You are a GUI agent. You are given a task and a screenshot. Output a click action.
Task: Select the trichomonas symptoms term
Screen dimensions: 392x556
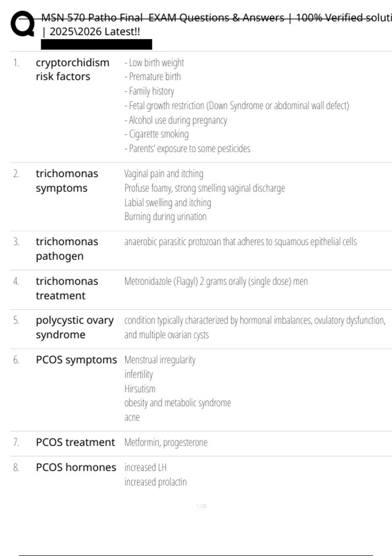(67, 181)
